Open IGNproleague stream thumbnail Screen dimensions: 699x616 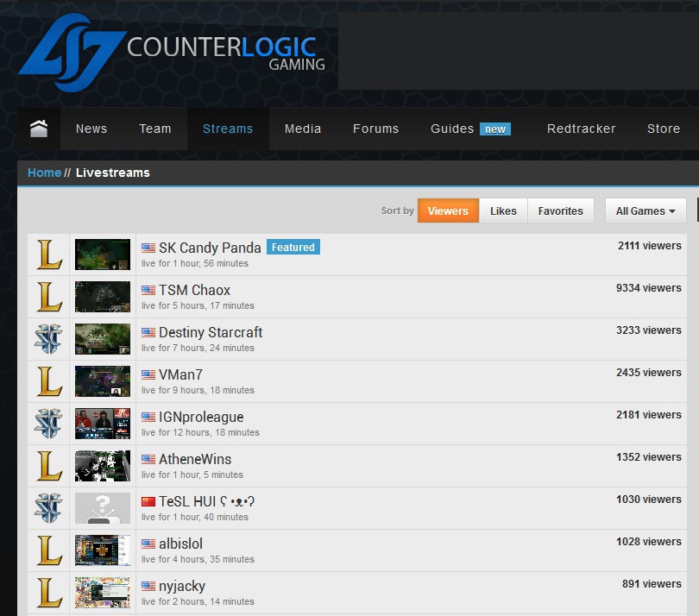103,424
